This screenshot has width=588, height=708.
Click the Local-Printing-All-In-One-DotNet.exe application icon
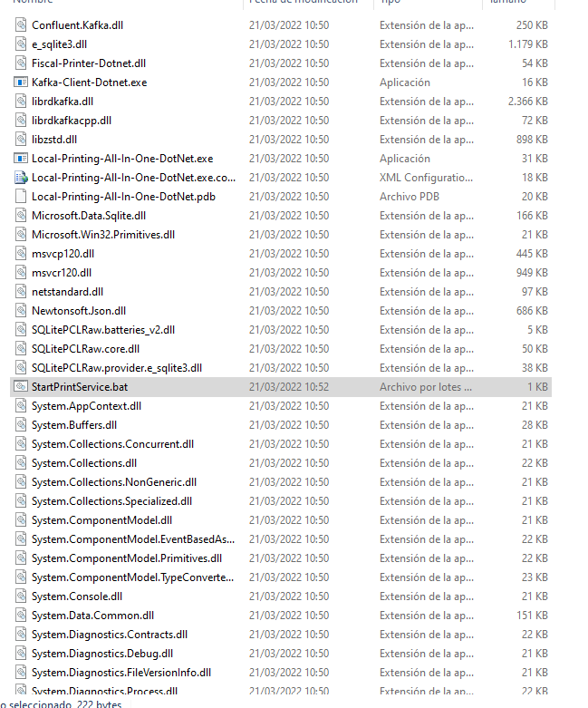pyautogui.click(x=21, y=158)
